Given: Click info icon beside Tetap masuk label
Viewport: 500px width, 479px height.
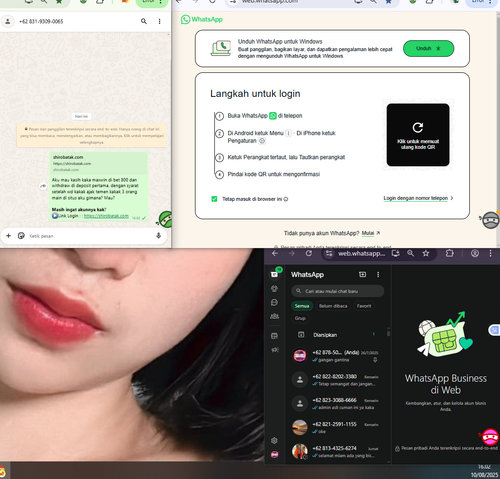Looking at the screenshot, I should point(286,199).
